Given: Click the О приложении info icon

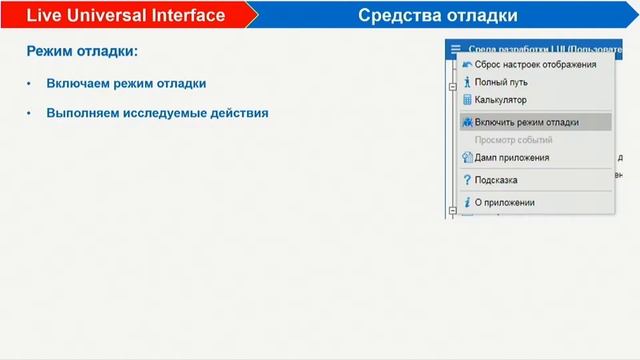Looking at the screenshot, I should coord(467,202).
